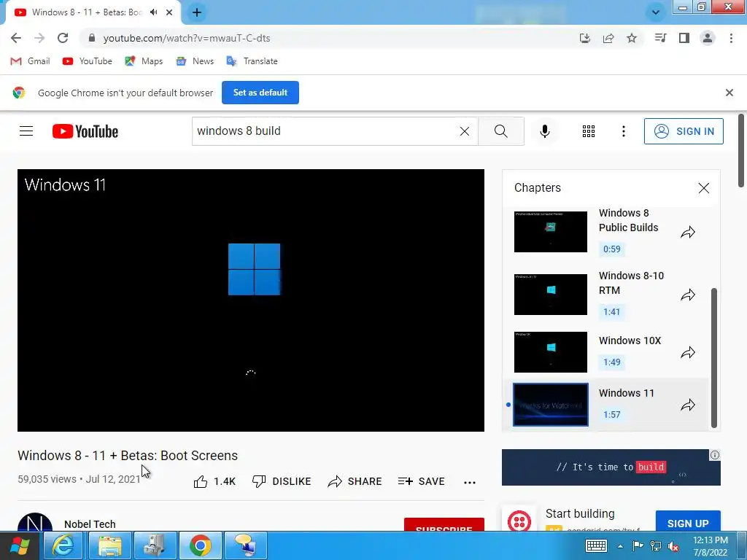This screenshot has width=747, height=560.
Task: Like the video with the thumbs up
Action: (214, 481)
